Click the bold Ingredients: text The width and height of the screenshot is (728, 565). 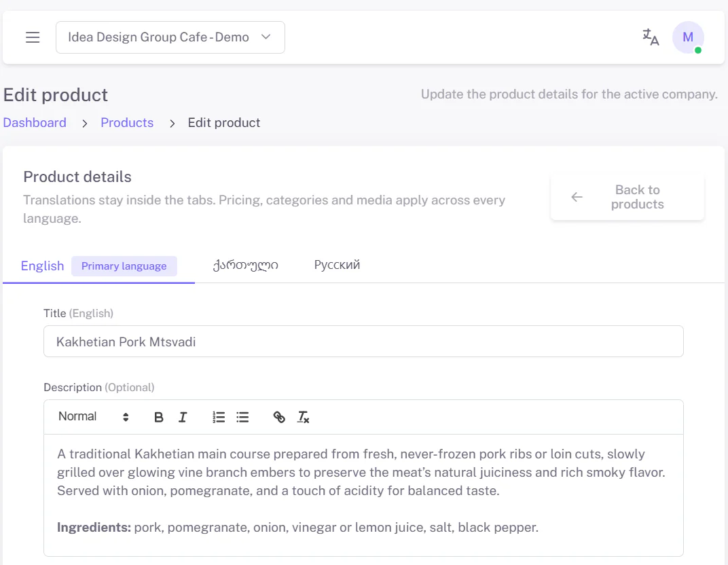point(94,528)
